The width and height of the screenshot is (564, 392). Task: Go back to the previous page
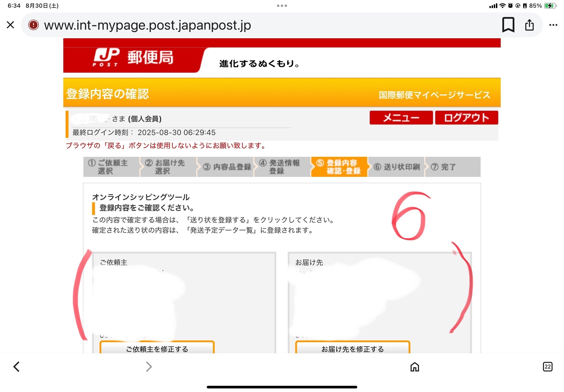click(16, 367)
